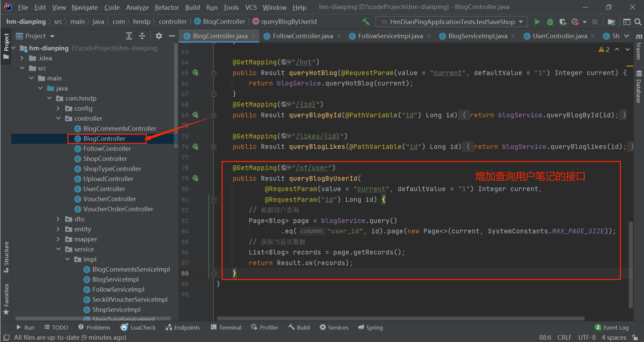Close the BlogController.java tab
Screen dimensions: 644x342
pos(253,36)
